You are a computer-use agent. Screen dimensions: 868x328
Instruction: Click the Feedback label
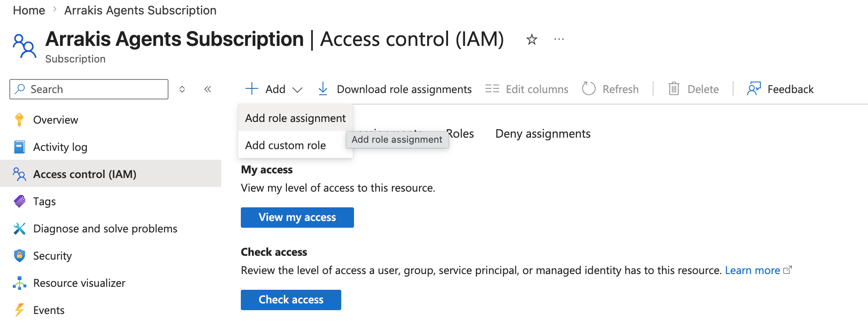pos(791,89)
